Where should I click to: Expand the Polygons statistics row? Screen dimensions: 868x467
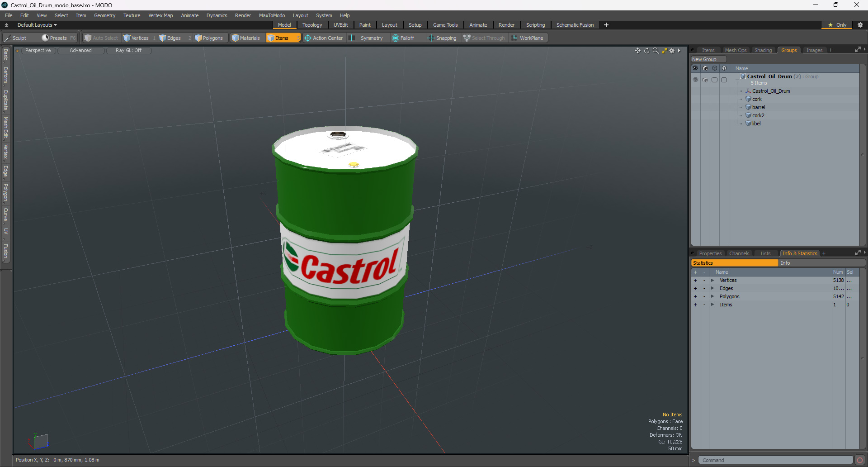point(712,297)
